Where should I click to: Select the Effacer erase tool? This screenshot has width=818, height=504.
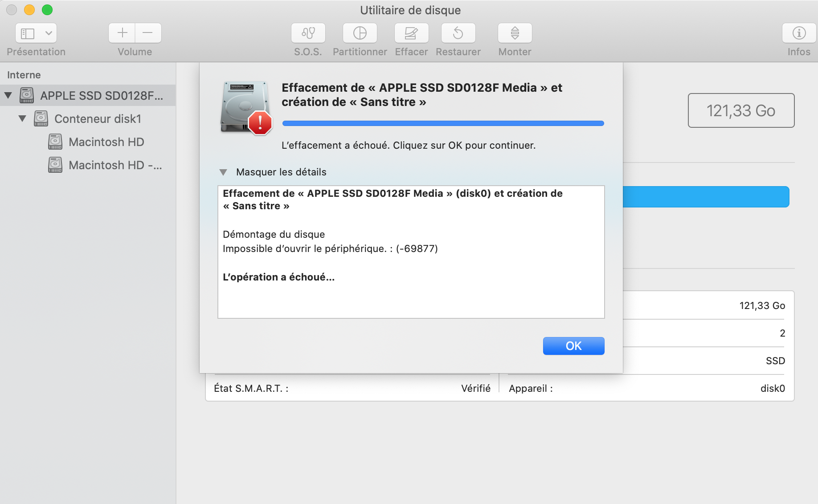(x=411, y=33)
